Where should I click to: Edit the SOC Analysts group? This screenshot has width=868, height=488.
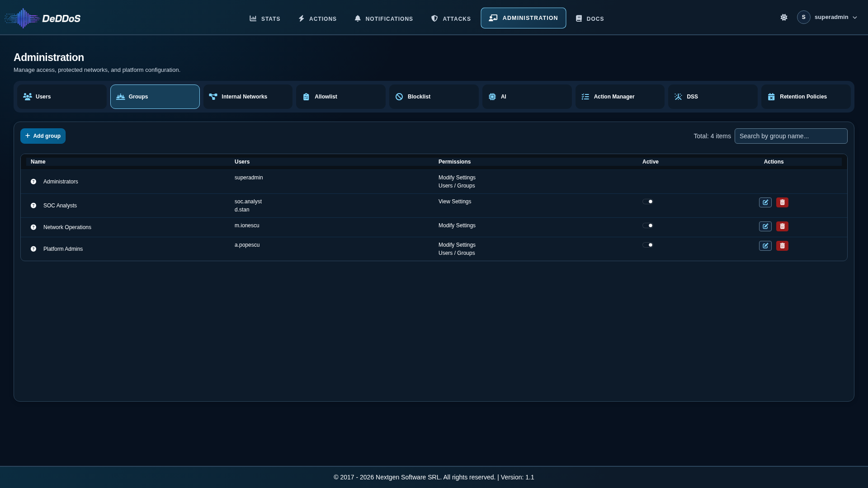click(x=765, y=202)
